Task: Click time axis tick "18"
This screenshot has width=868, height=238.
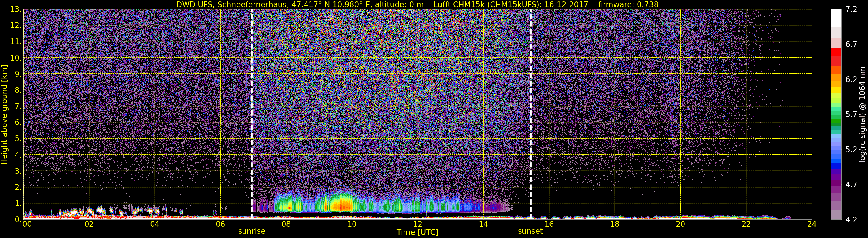Action: click(x=614, y=224)
